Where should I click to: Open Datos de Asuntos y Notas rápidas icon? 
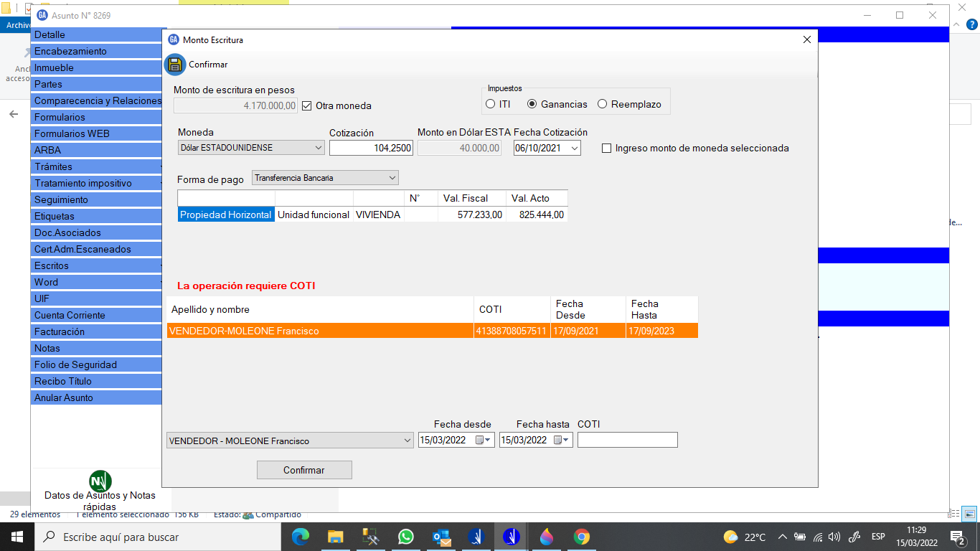(100, 481)
